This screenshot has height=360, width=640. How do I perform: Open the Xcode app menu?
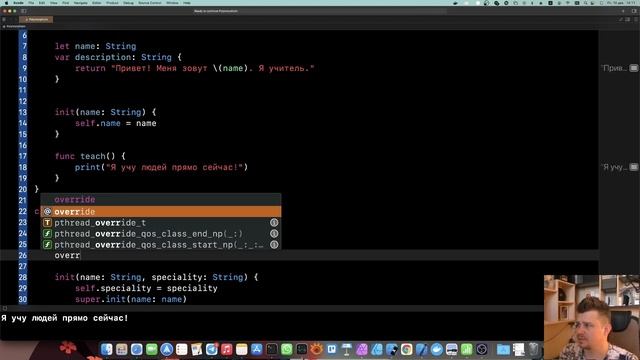click(x=18, y=3)
